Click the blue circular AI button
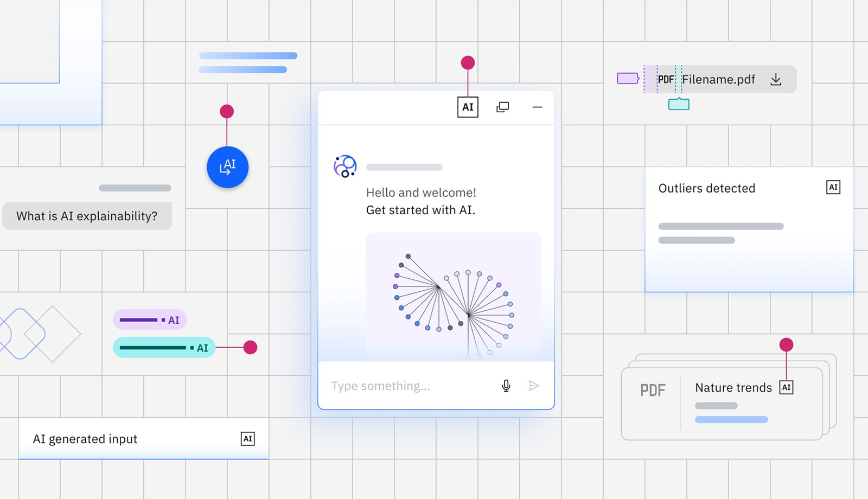This screenshot has height=499, width=868. (228, 167)
